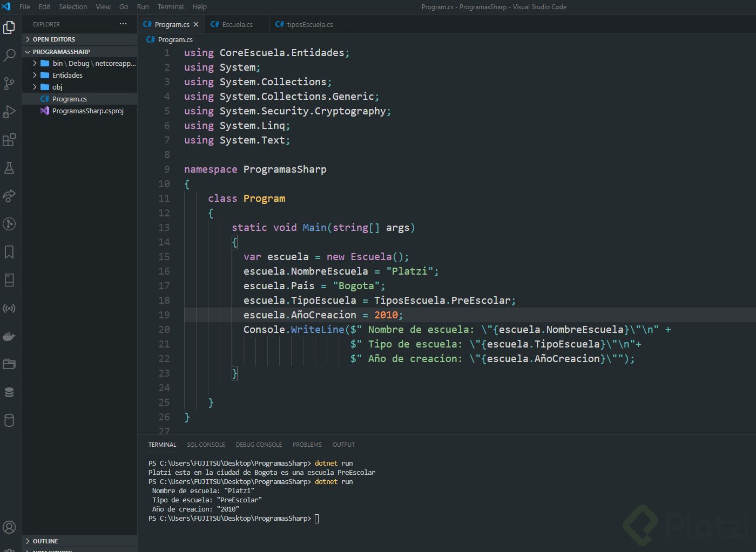Click namespace ProgramasSharp on line 9
The height and width of the screenshot is (552, 756).
coord(255,169)
